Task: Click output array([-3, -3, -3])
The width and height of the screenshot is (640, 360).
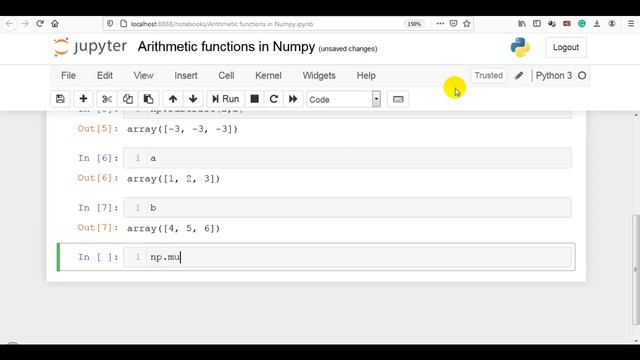Action: 182,129
